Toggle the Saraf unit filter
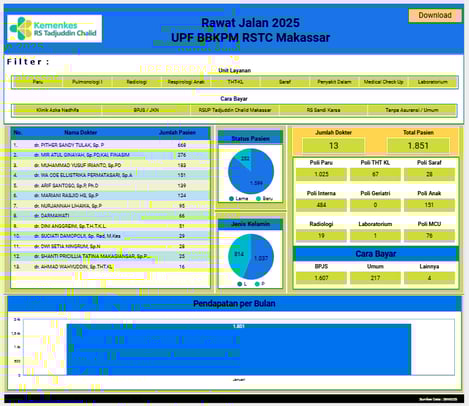 tap(285, 82)
